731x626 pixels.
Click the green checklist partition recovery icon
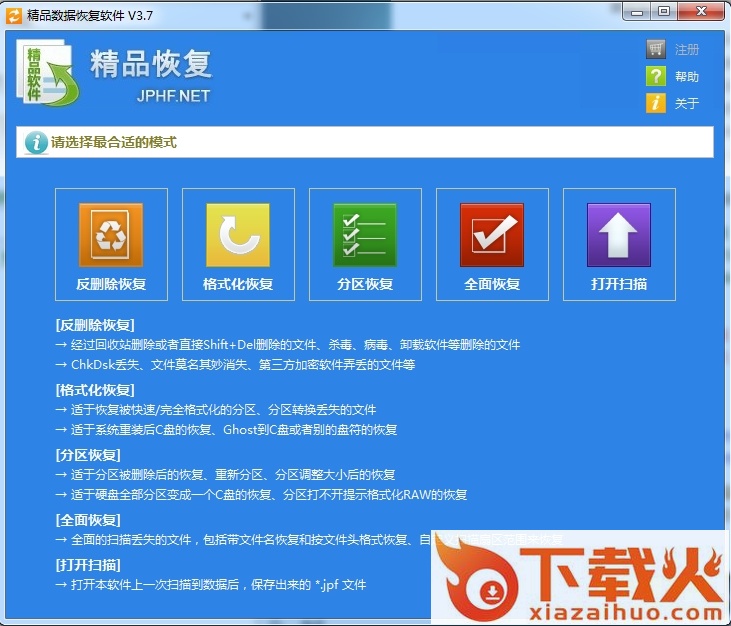point(365,235)
